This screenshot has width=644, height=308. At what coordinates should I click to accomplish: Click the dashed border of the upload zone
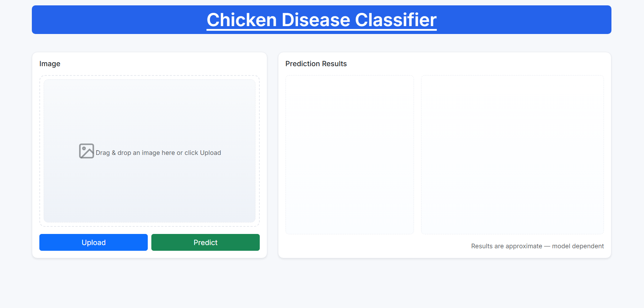point(150,76)
